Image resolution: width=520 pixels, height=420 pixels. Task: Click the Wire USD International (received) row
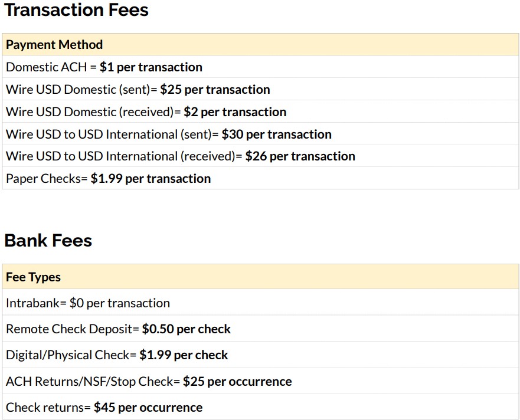click(x=180, y=156)
